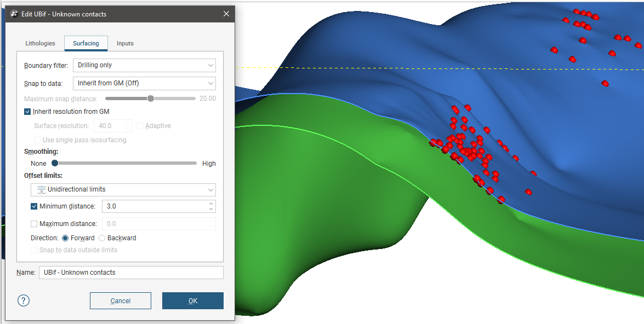Open the Inputs tab

tap(126, 43)
